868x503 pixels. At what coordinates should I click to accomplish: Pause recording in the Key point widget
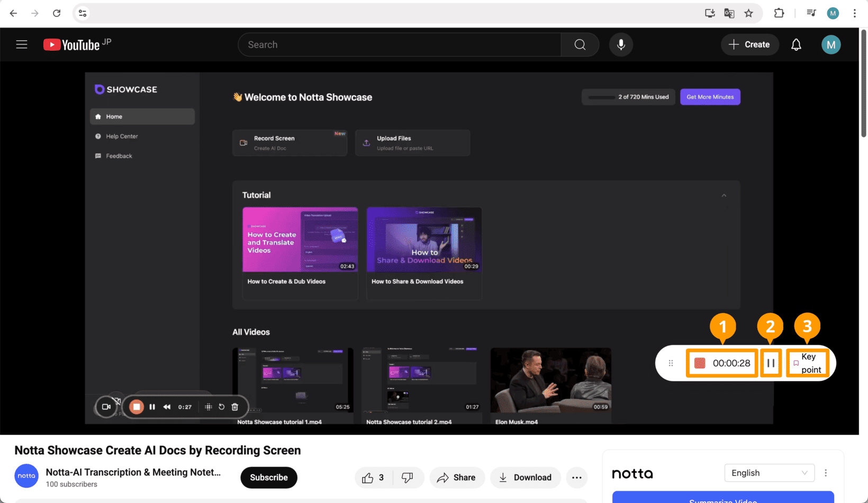pos(771,363)
